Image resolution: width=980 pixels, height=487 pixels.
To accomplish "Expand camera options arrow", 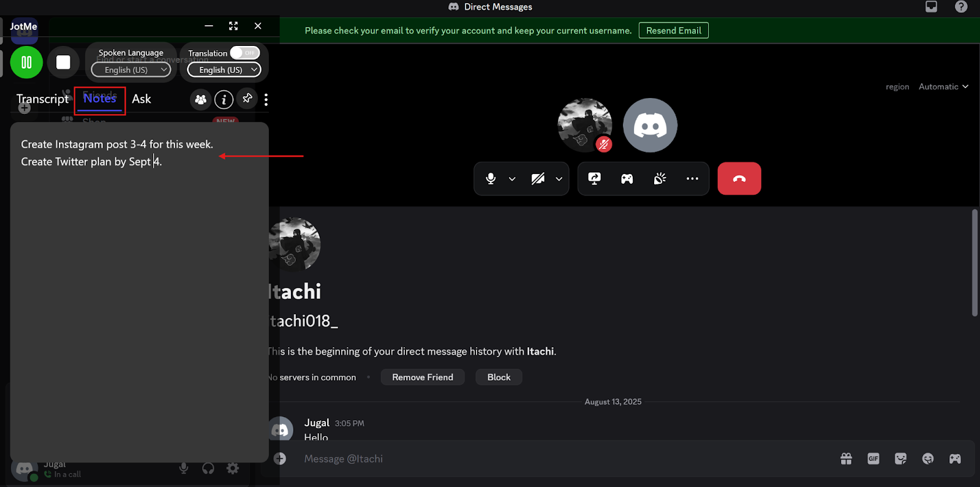I will click(559, 179).
